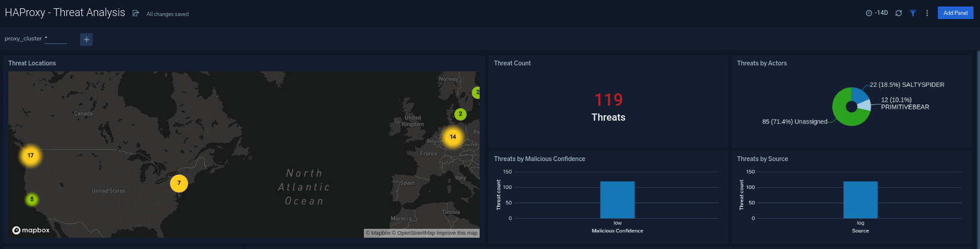
Task: Click the proxy_cluster filter input field
Action: (56, 39)
